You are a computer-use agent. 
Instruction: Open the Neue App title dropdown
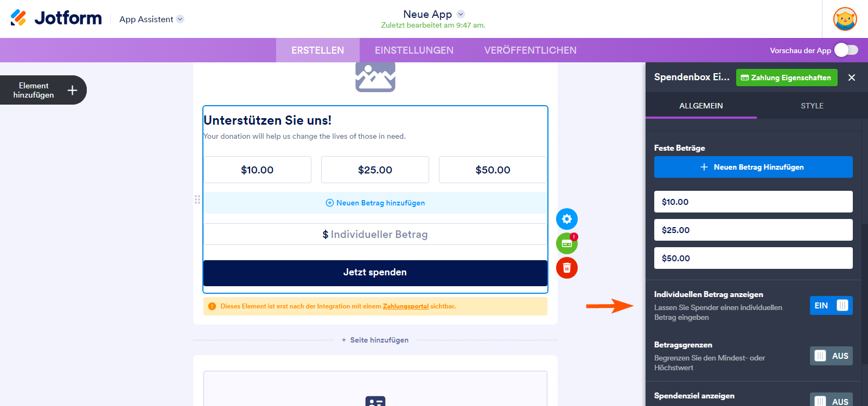pyautogui.click(x=461, y=14)
